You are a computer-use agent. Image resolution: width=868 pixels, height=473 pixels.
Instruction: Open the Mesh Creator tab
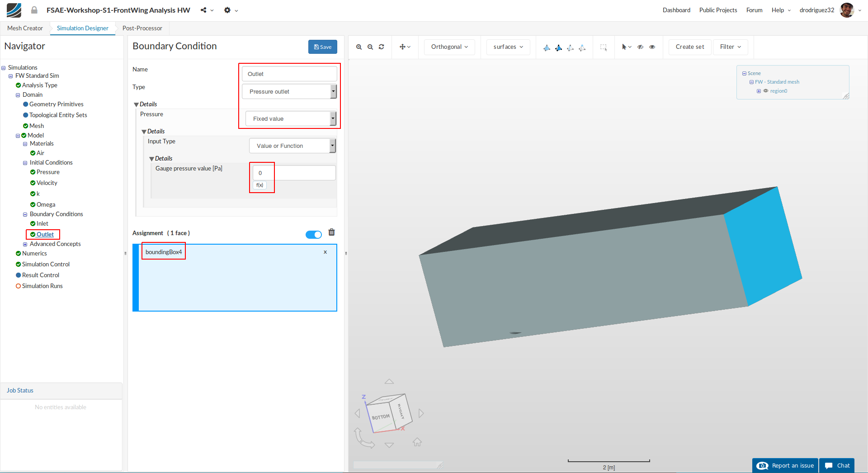click(25, 28)
